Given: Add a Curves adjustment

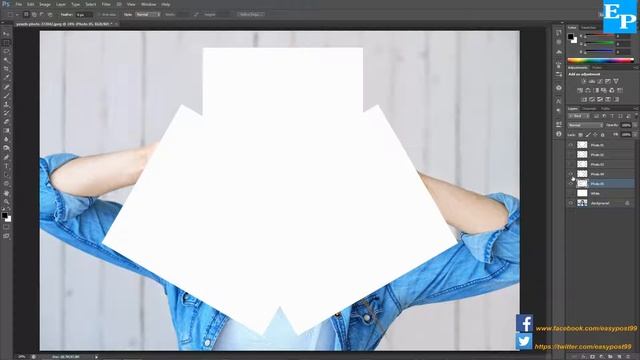Looking at the screenshot, I should [600, 81].
